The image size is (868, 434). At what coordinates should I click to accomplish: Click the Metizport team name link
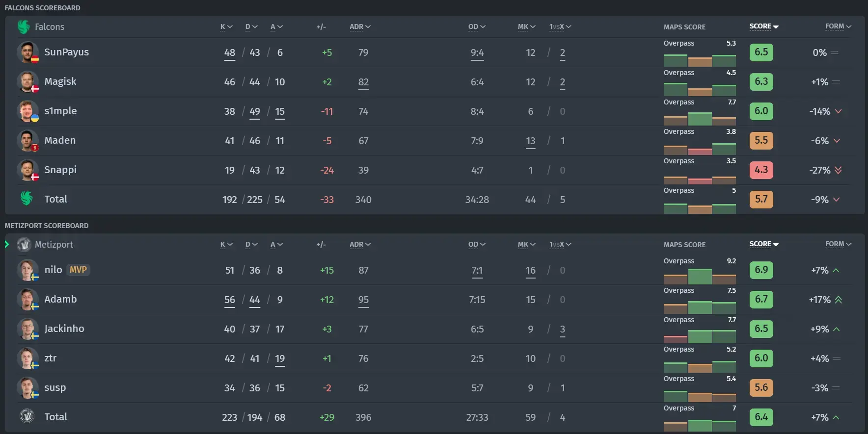click(54, 244)
